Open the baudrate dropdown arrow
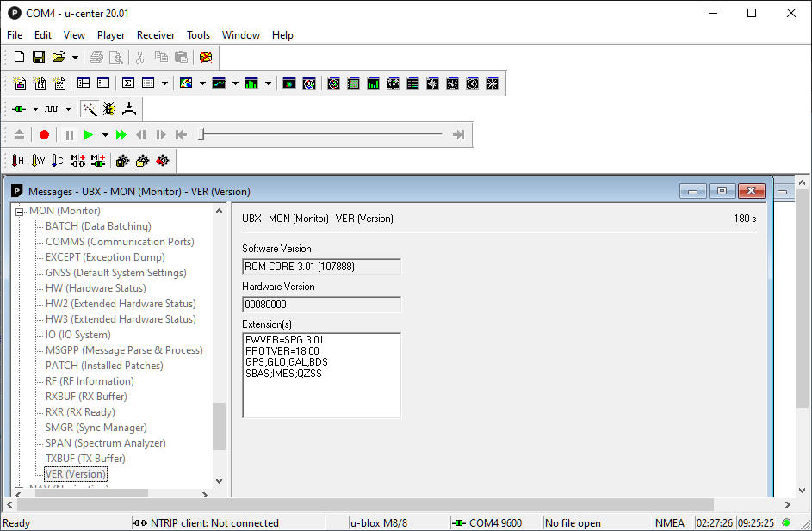Screen dimensions: 812x531 coord(68,109)
